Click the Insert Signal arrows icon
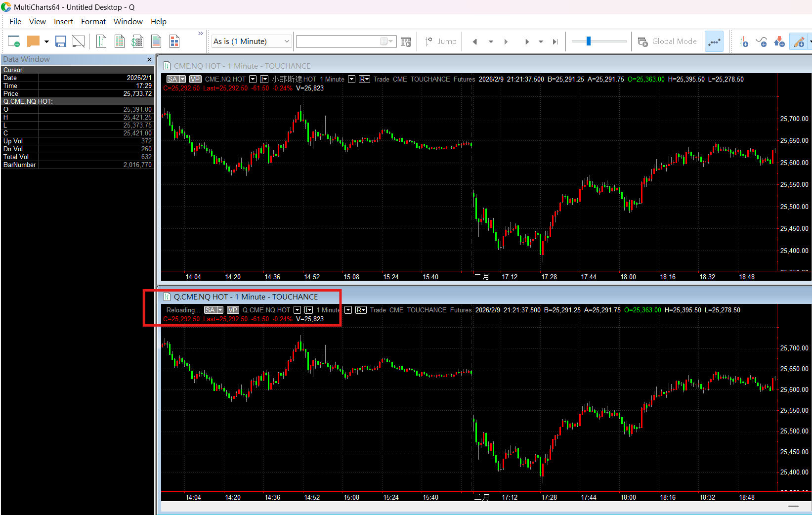Image resolution: width=812 pixels, height=515 pixels. [x=779, y=42]
